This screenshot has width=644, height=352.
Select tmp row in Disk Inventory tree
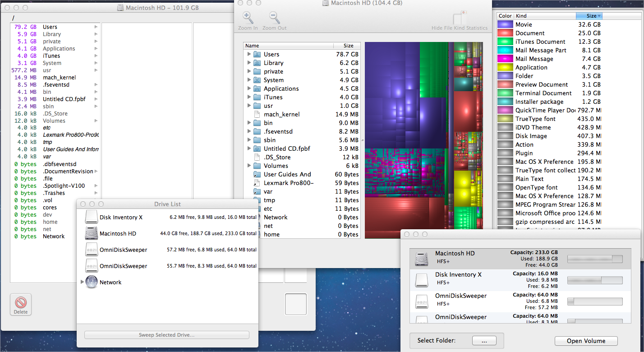[x=302, y=200]
